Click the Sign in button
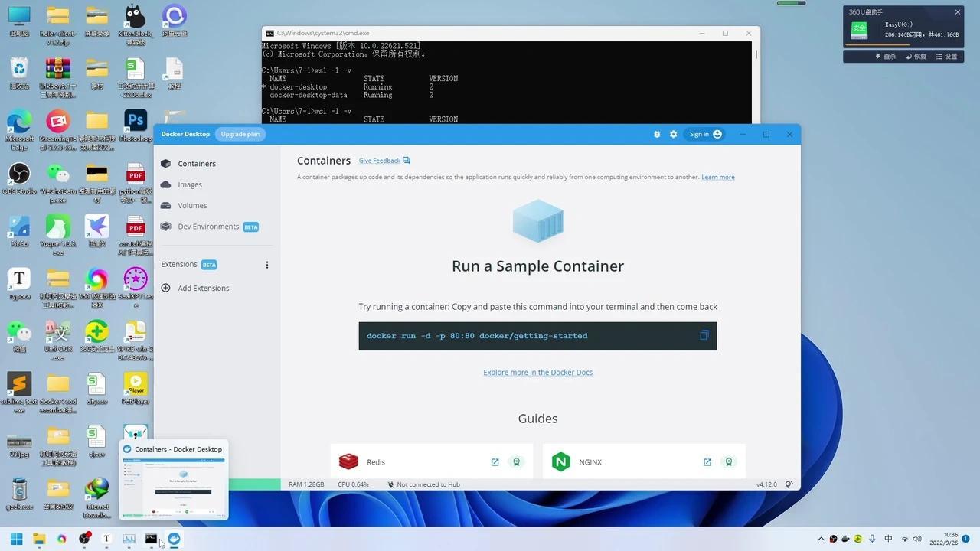 [704, 134]
